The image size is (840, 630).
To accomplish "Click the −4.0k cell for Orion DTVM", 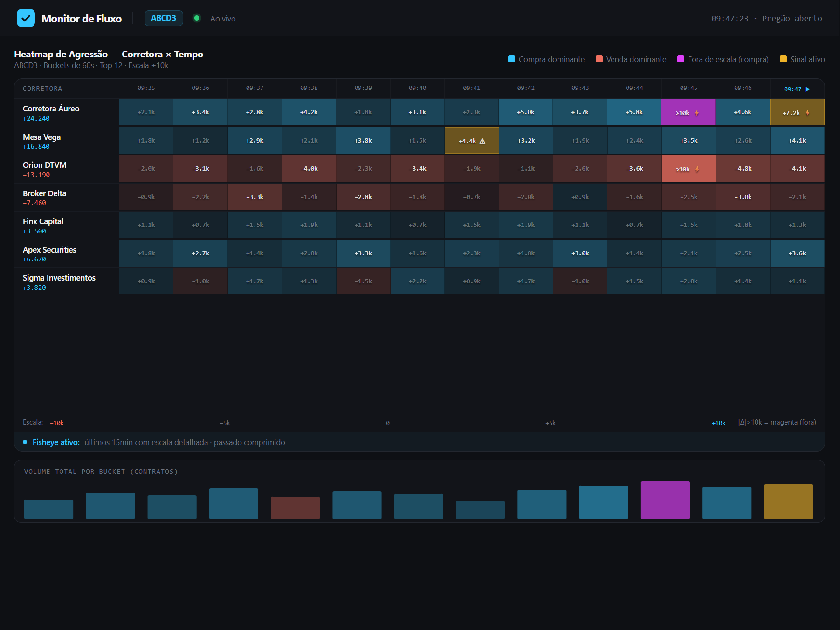I will [309, 168].
